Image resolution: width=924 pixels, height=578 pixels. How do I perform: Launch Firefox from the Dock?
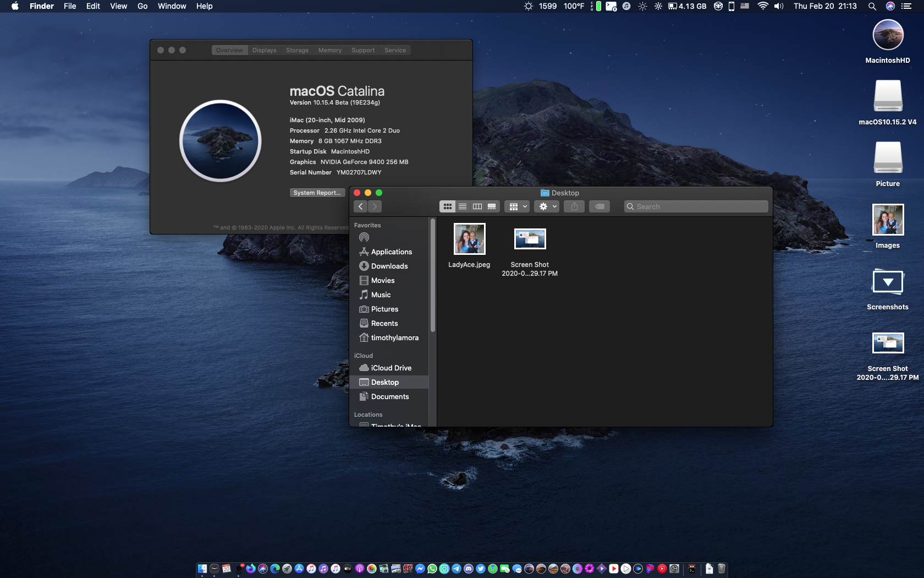pyautogui.click(x=251, y=569)
